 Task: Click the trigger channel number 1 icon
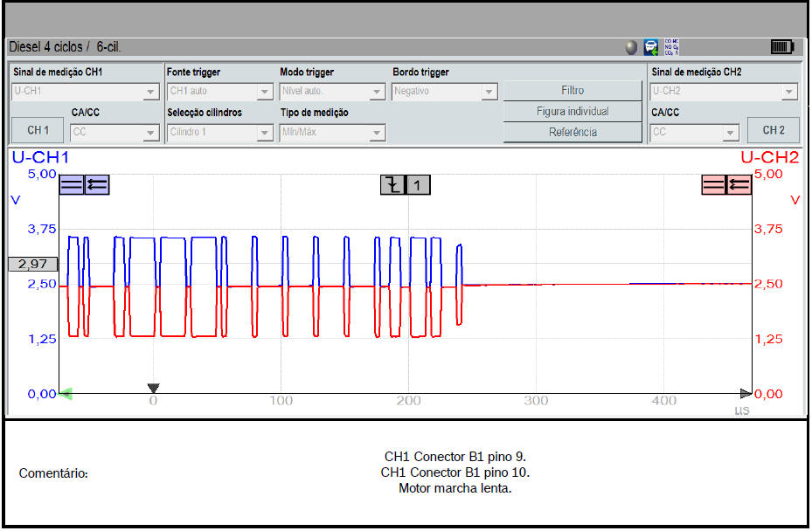point(418,184)
